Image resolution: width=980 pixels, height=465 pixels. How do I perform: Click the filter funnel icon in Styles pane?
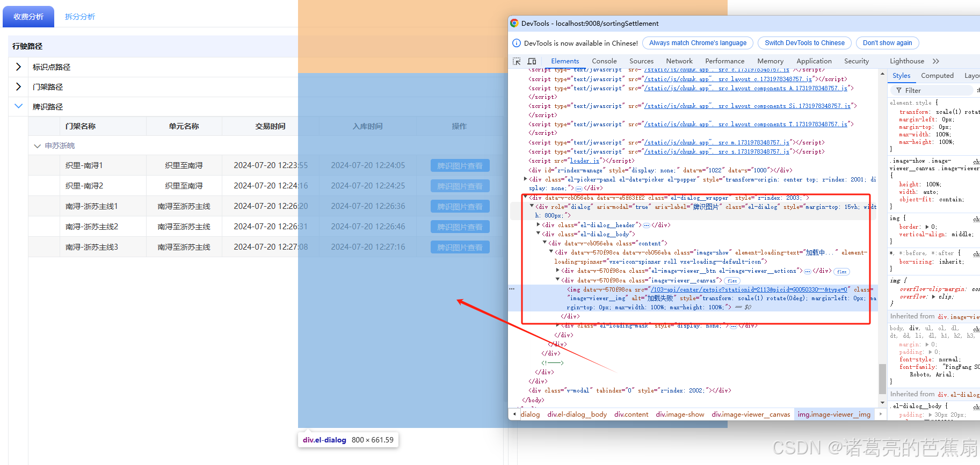coord(898,91)
